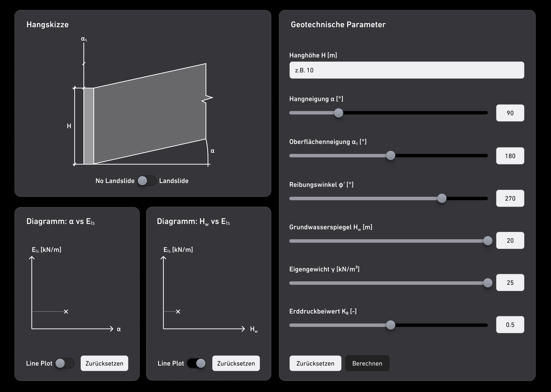Toggle the No Landslide / Landslide switch
This screenshot has width=551, height=392.
click(x=147, y=181)
